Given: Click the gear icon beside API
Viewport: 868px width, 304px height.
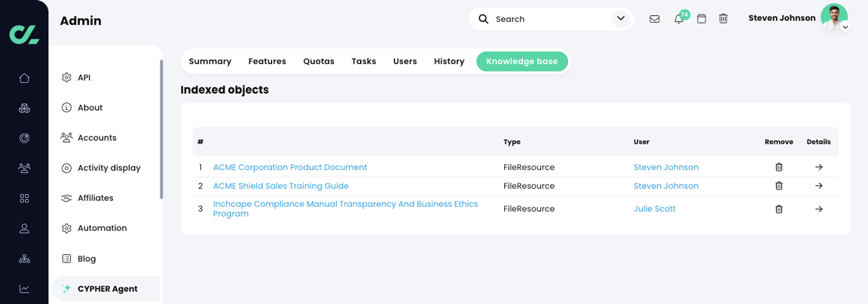Looking at the screenshot, I should pos(66,78).
